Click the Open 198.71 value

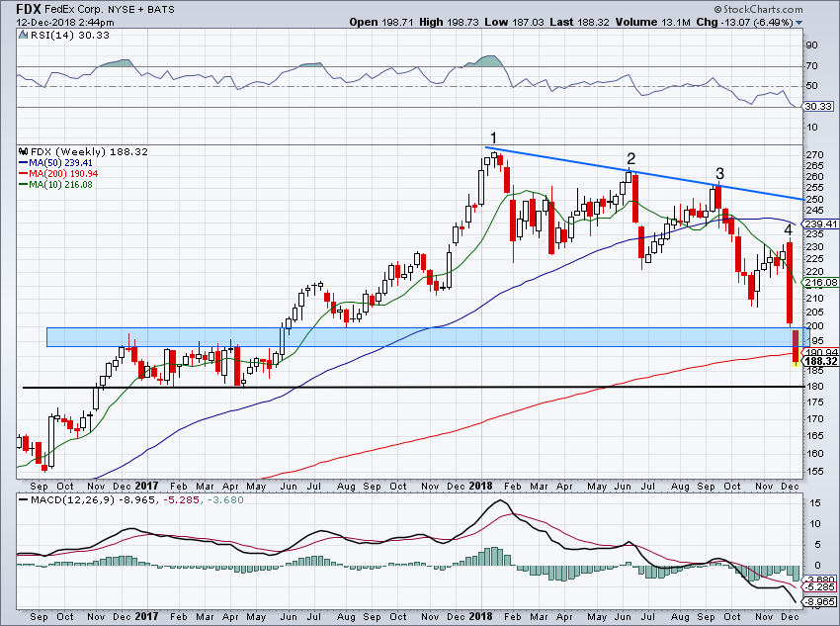tap(381, 23)
